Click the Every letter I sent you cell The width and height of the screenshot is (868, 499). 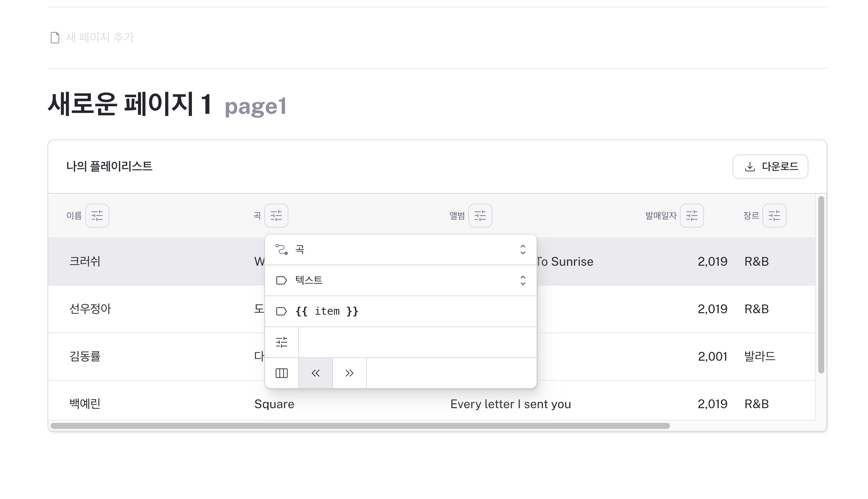point(511,404)
